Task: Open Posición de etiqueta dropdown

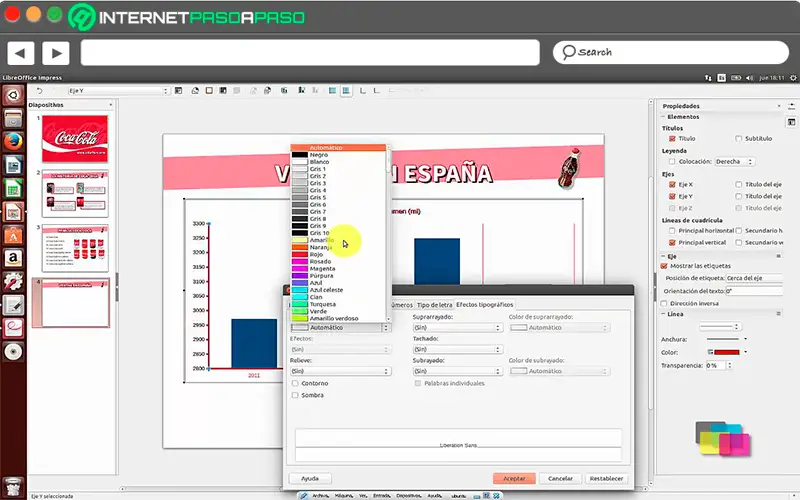Action: pos(754,279)
